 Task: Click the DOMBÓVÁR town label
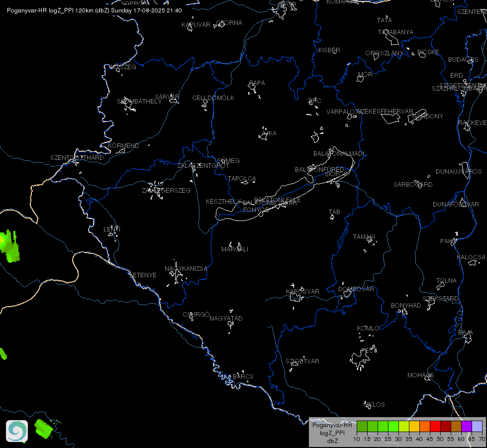tap(356, 289)
